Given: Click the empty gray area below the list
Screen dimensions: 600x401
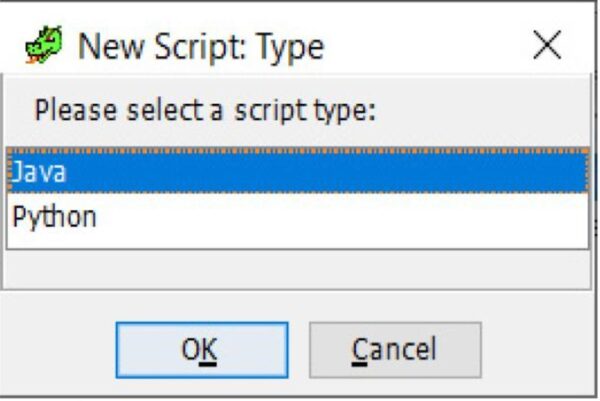Looking at the screenshot, I should pos(298,269).
